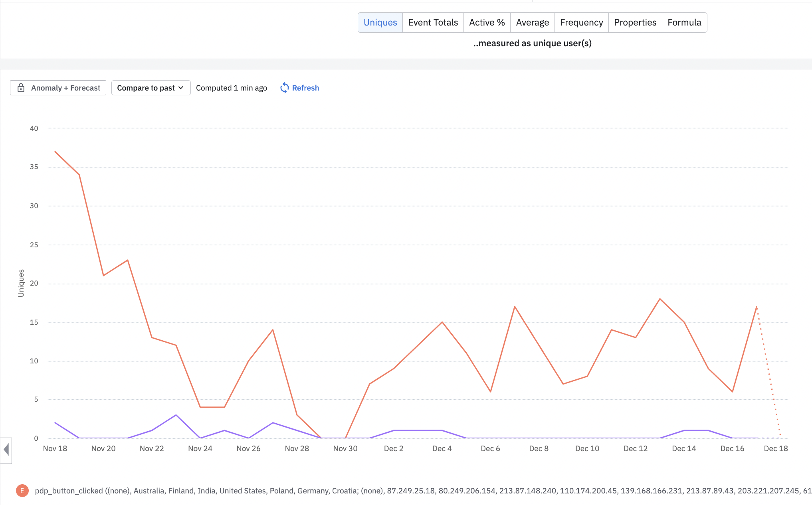The height and width of the screenshot is (505, 812).
Task: Switch to the Uniques tab
Action: (380, 22)
